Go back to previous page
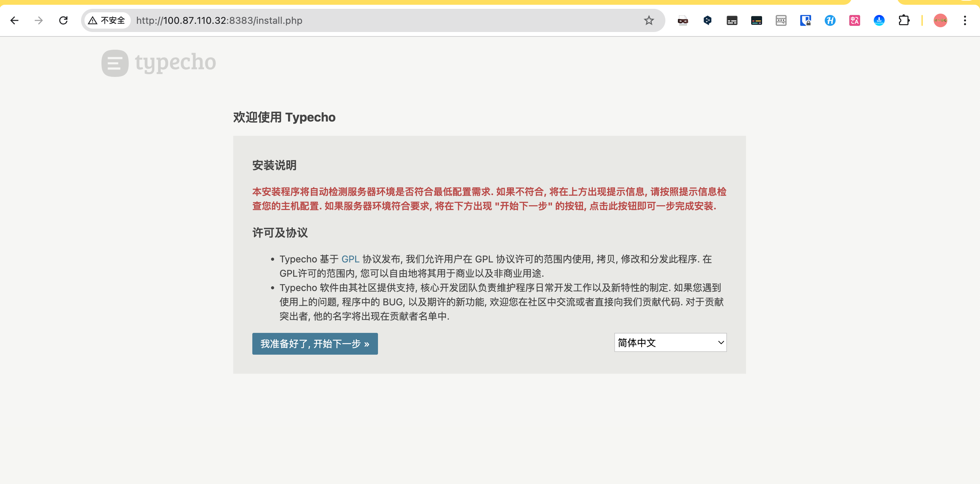Screen dimensions: 980x484 pyautogui.click(x=14, y=20)
